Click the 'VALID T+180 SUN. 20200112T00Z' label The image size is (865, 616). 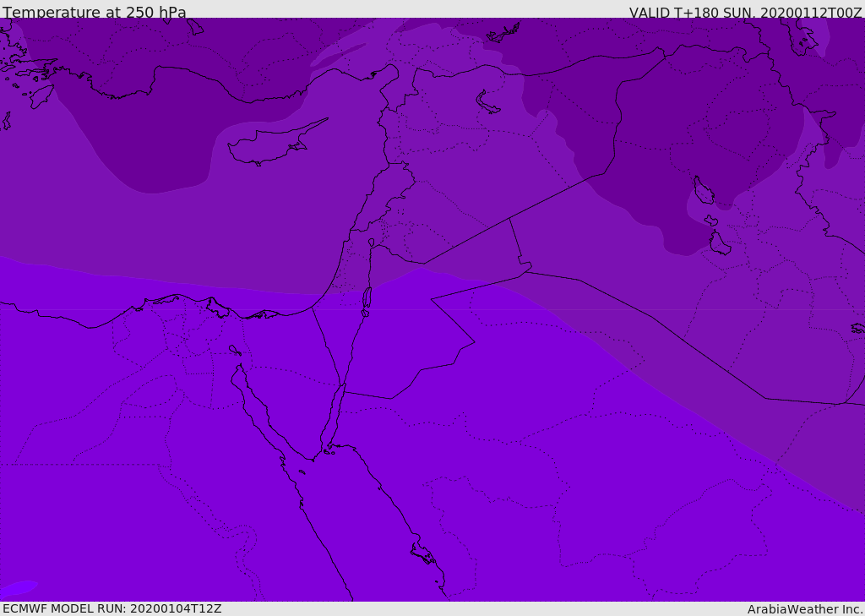[x=745, y=12]
